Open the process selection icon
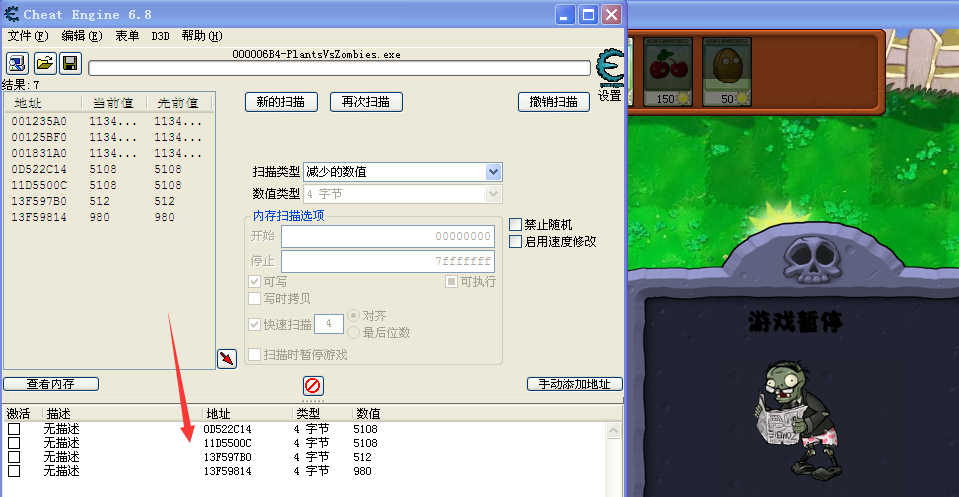959x497 pixels. pyautogui.click(x=17, y=63)
